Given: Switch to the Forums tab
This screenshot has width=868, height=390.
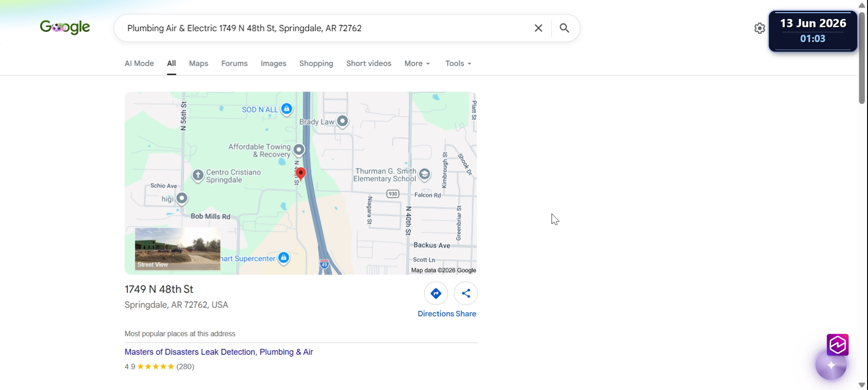Looking at the screenshot, I should click(234, 63).
